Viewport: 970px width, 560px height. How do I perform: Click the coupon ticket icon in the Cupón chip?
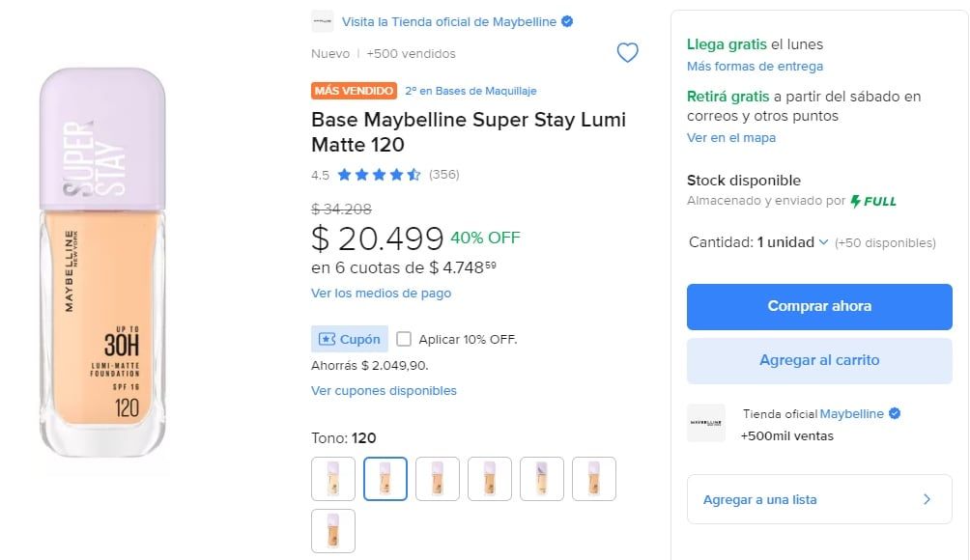(328, 339)
